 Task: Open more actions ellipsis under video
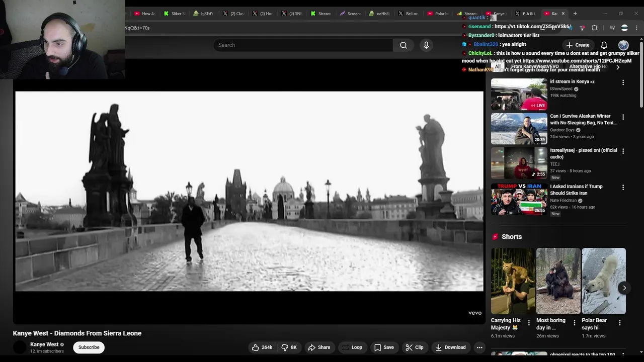tap(479, 347)
